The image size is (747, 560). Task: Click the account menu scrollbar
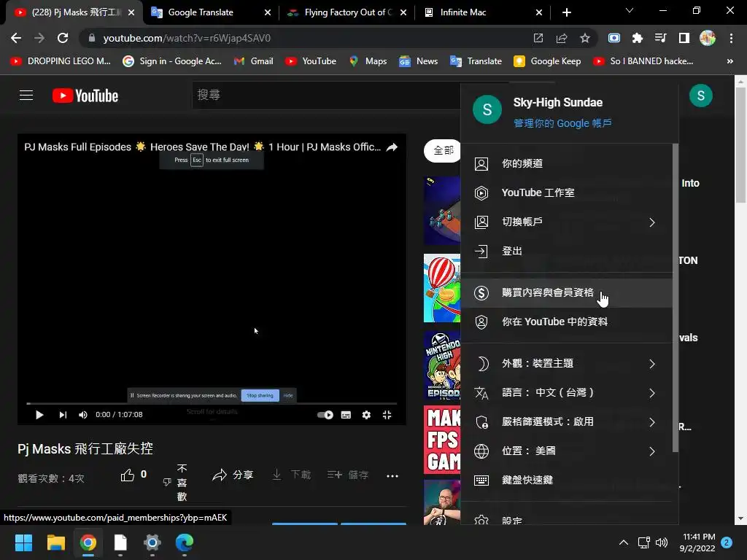(675, 297)
